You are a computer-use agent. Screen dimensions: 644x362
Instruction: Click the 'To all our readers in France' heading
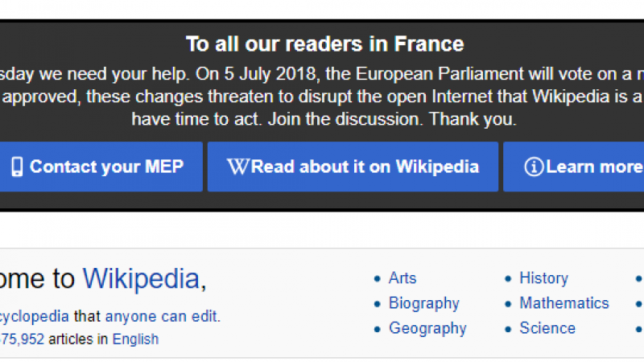(x=324, y=43)
